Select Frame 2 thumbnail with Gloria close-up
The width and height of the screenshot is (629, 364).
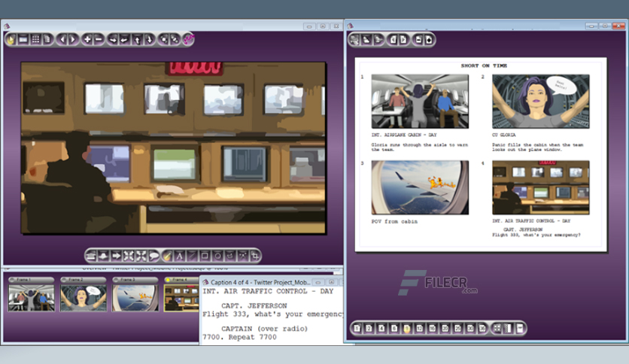tap(84, 297)
